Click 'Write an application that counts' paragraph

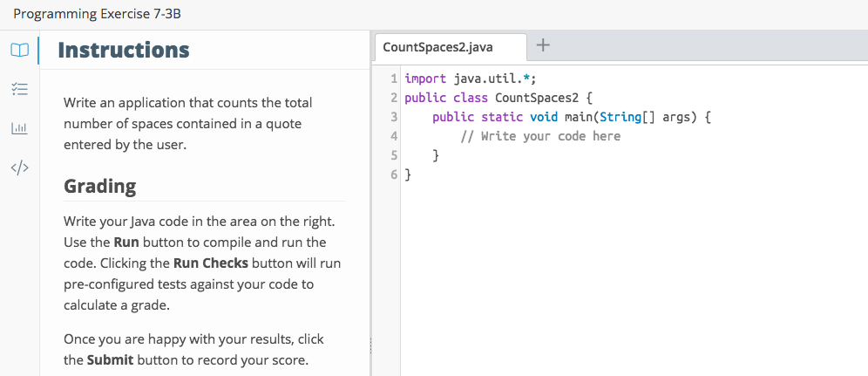click(188, 124)
